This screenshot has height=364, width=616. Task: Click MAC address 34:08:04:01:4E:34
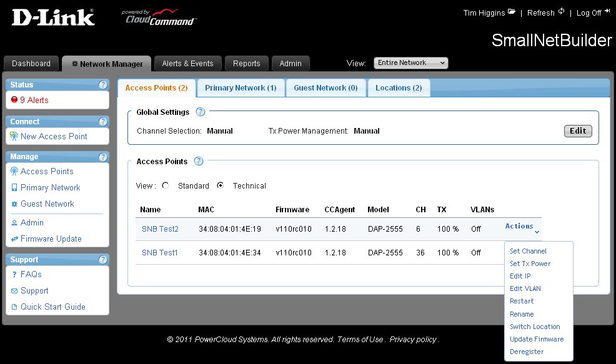coord(230,253)
